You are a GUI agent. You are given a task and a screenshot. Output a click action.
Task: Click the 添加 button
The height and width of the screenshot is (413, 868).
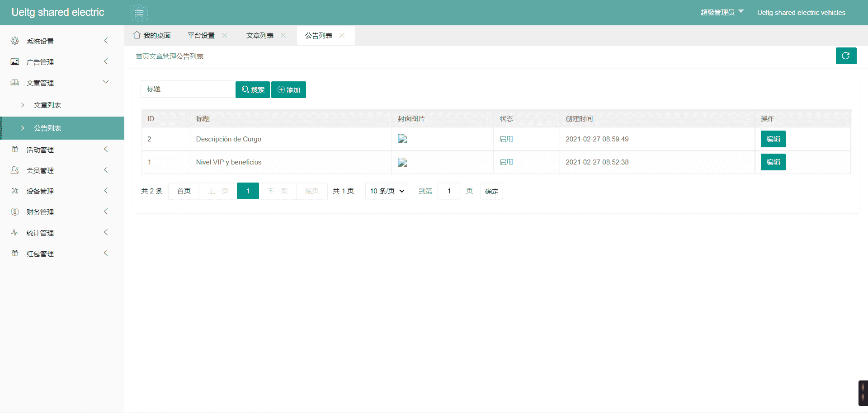(288, 89)
